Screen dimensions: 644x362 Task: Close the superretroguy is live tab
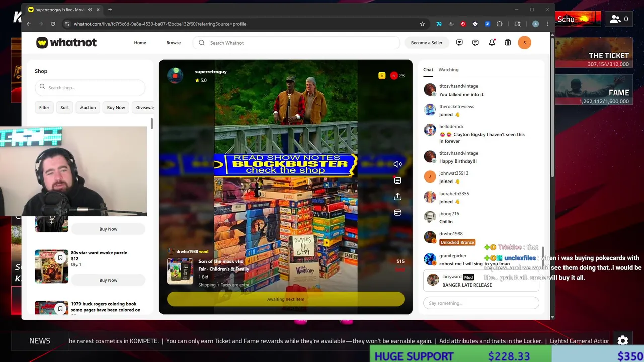pos(98,9)
